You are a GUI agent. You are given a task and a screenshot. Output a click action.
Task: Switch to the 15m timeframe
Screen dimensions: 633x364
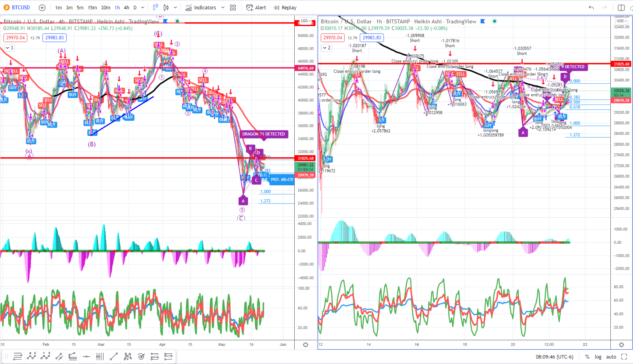coord(92,7)
